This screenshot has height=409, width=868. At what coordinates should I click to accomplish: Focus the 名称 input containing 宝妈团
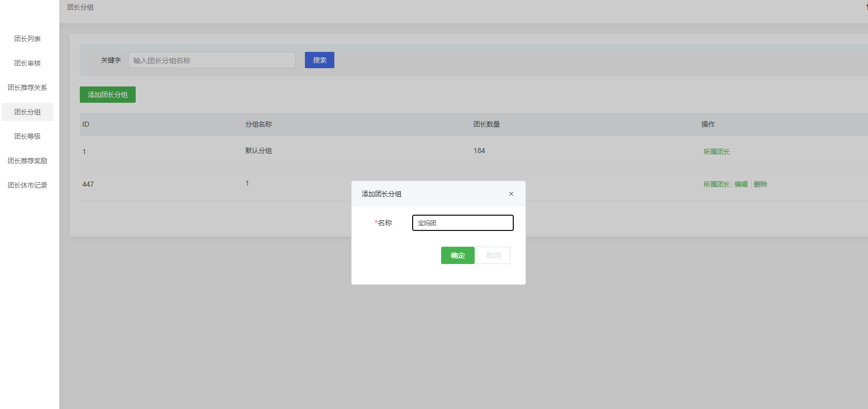(462, 223)
